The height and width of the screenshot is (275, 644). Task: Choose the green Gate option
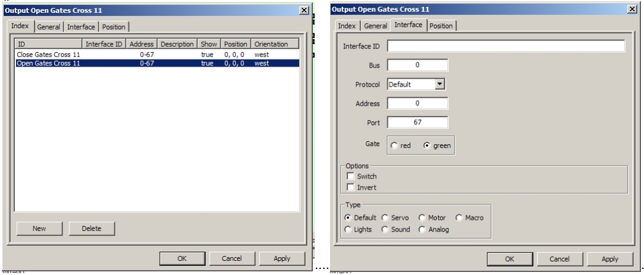(428, 145)
